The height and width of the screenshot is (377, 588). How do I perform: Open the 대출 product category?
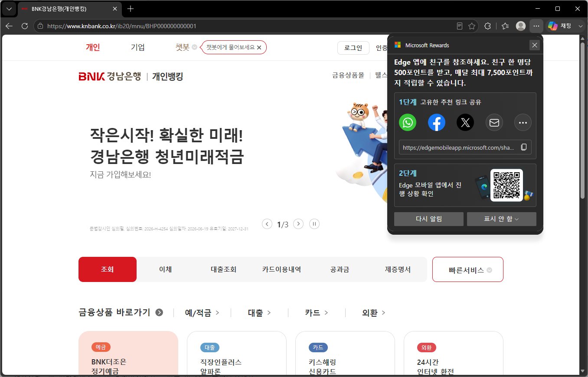(x=259, y=312)
